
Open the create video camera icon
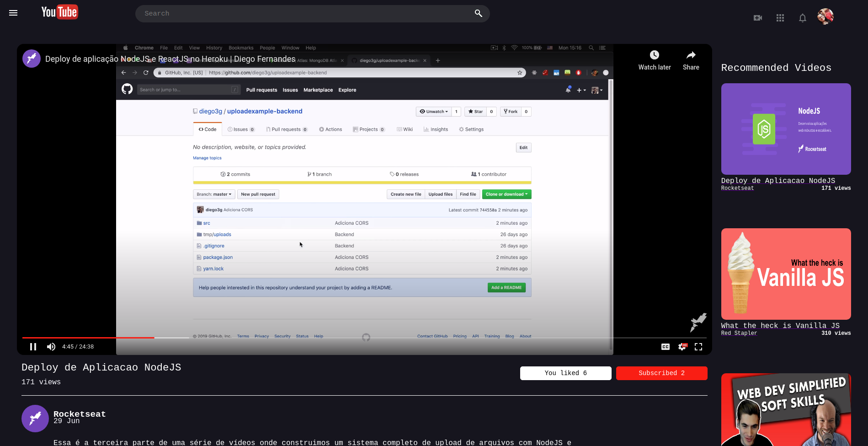click(758, 18)
